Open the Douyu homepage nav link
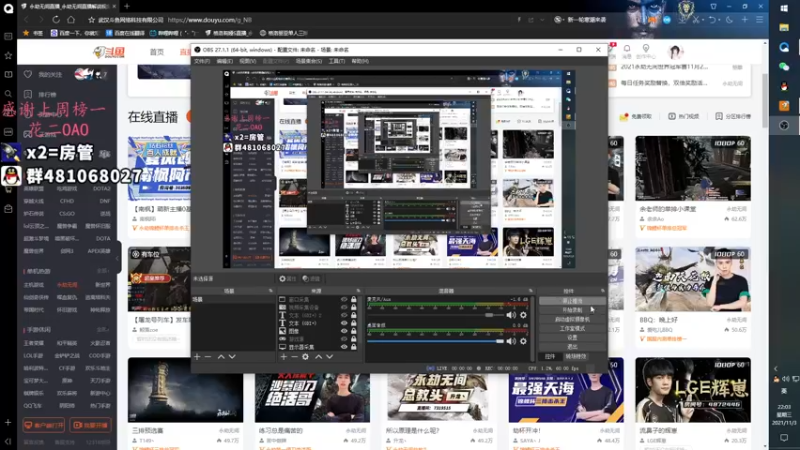The image size is (800, 450). [x=157, y=52]
